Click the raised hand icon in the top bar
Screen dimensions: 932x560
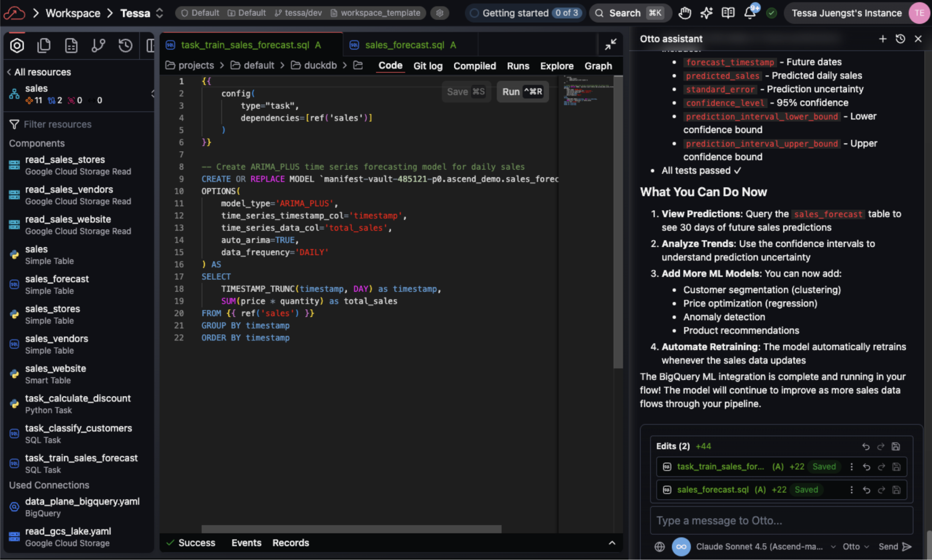point(685,13)
